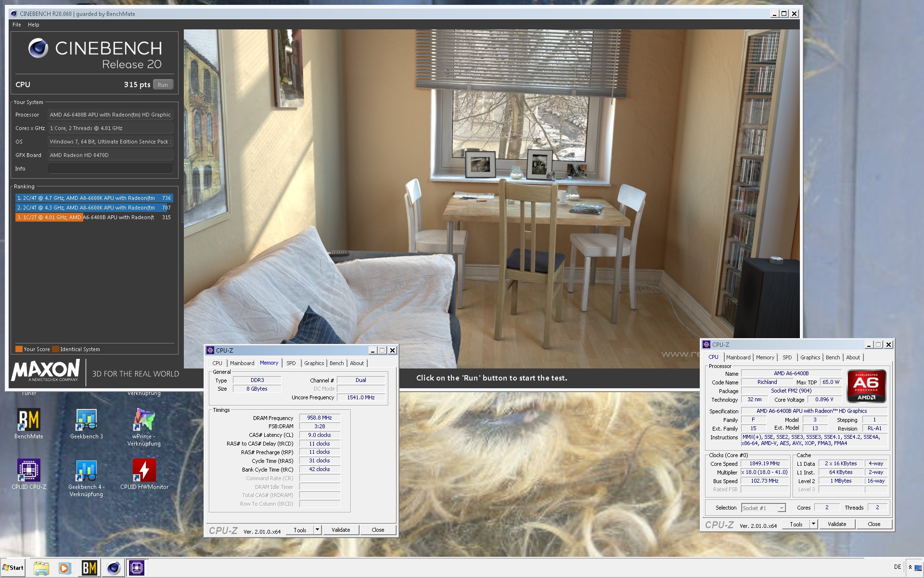This screenshot has height=578, width=924.
Task: Open About tab in CPU-Z Memory window
Action: [x=357, y=363]
